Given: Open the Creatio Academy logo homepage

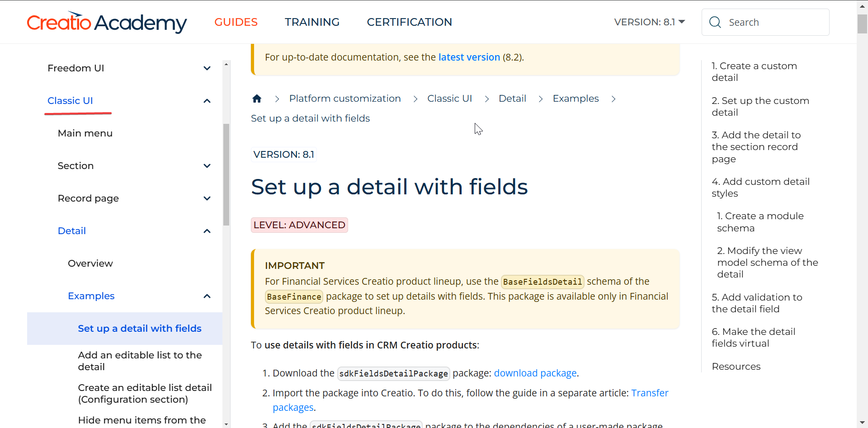Looking at the screenshot, I should click(107, 22).
